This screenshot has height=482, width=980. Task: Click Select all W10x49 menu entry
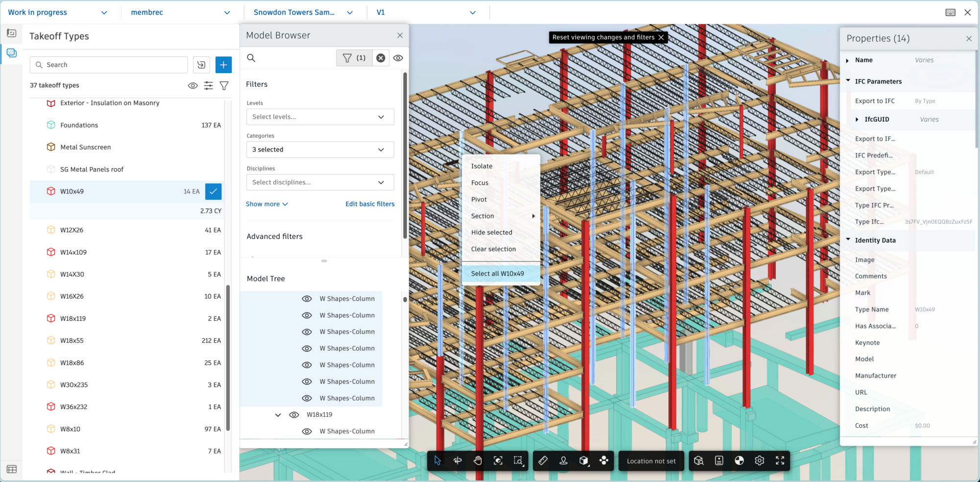tap(497, 274)
